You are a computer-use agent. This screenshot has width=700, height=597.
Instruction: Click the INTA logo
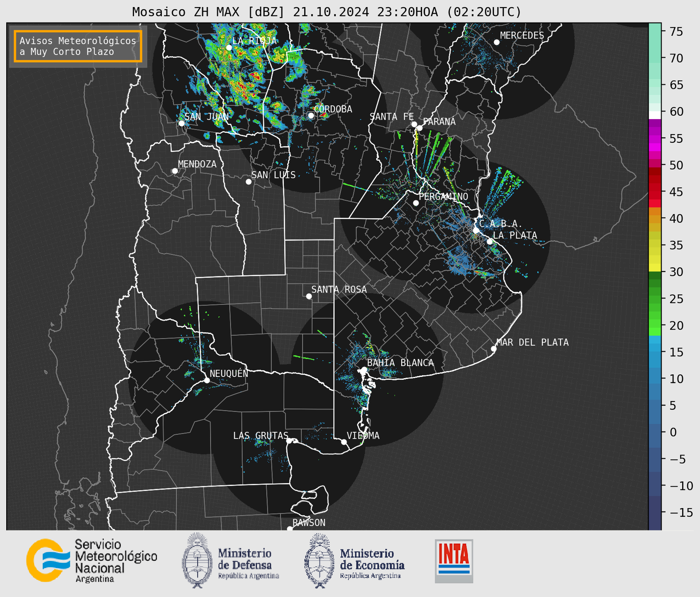[454, 561]
